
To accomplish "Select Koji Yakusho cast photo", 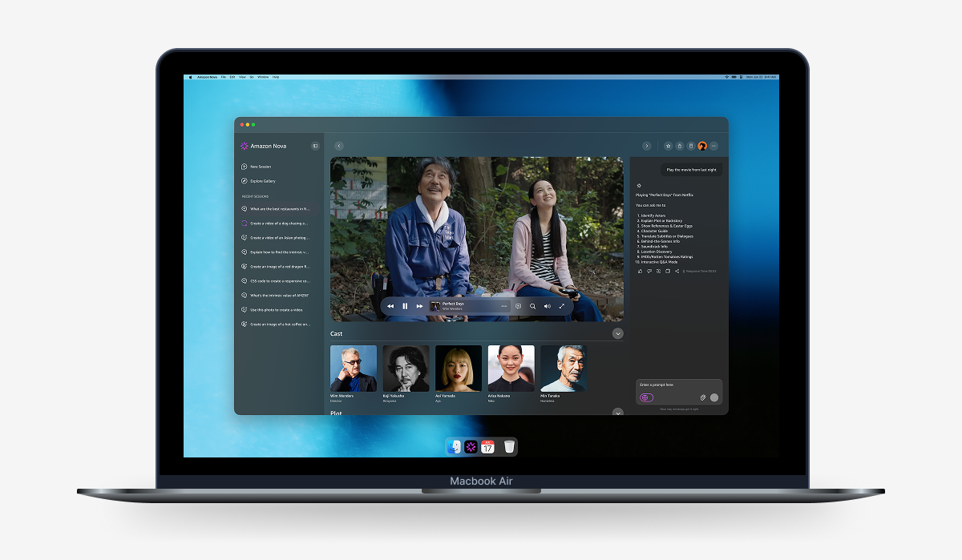I will click(406, 369).
